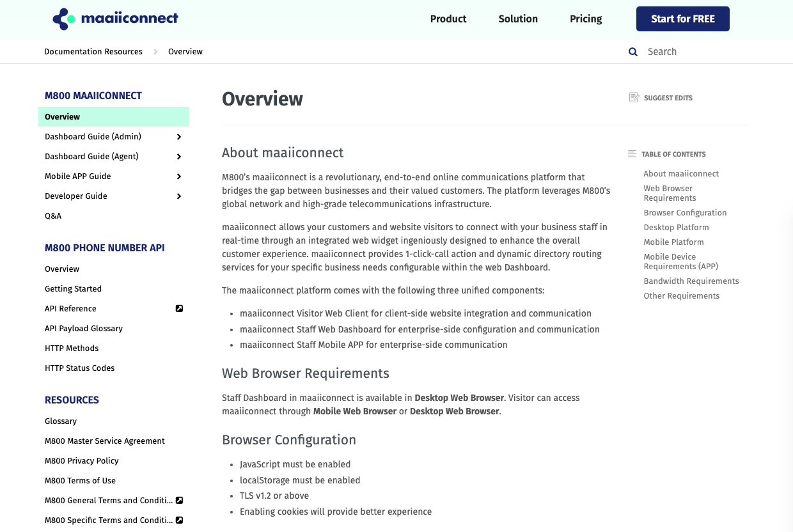The height and width of the screenshot is (532, 793).
Task: Open the Developer Guide page
Action: (x=76, y=196)
